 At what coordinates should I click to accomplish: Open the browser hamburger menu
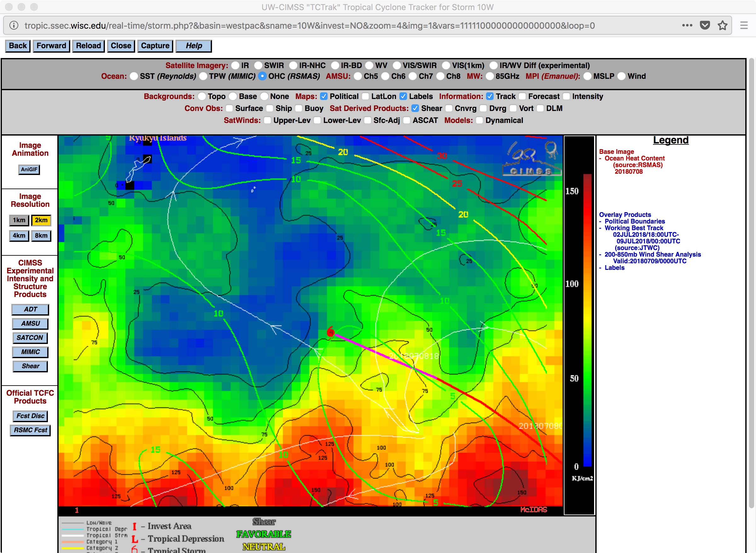744,26
